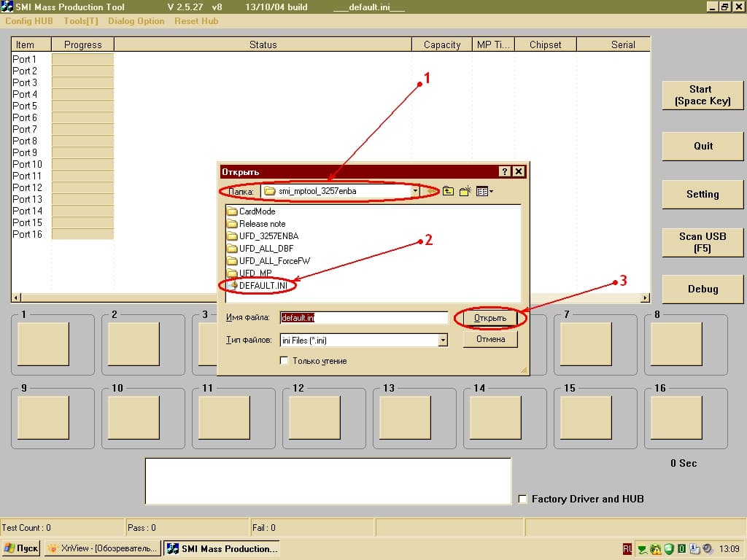Open the Setting button
Image resolution: width=747 pixels, height=560 pixels.
703,194
